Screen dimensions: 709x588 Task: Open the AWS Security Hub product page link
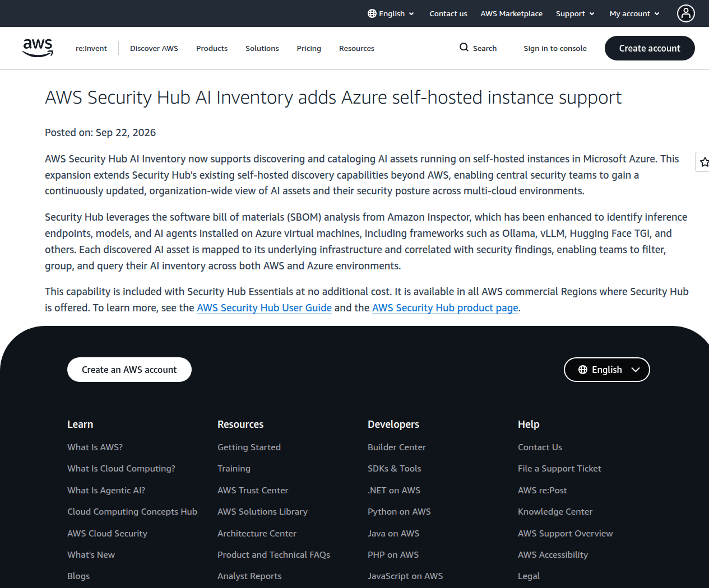[445, 307]
